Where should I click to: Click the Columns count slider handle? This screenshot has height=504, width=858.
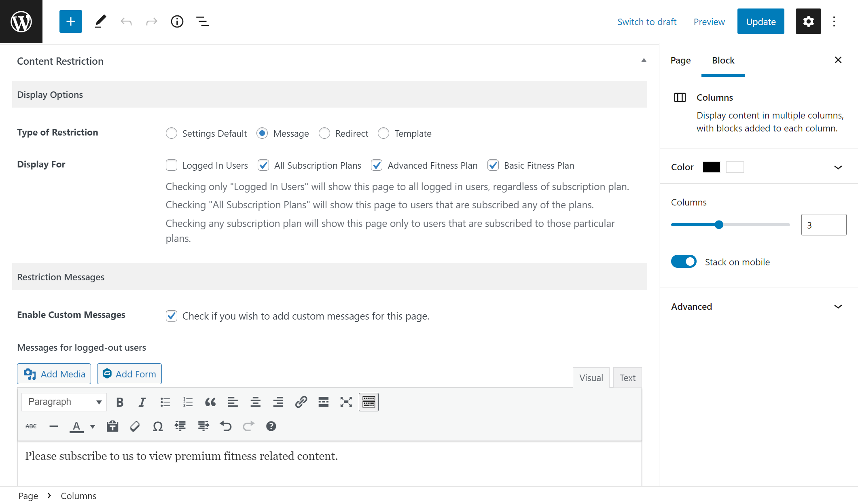[x=719, y=225]
